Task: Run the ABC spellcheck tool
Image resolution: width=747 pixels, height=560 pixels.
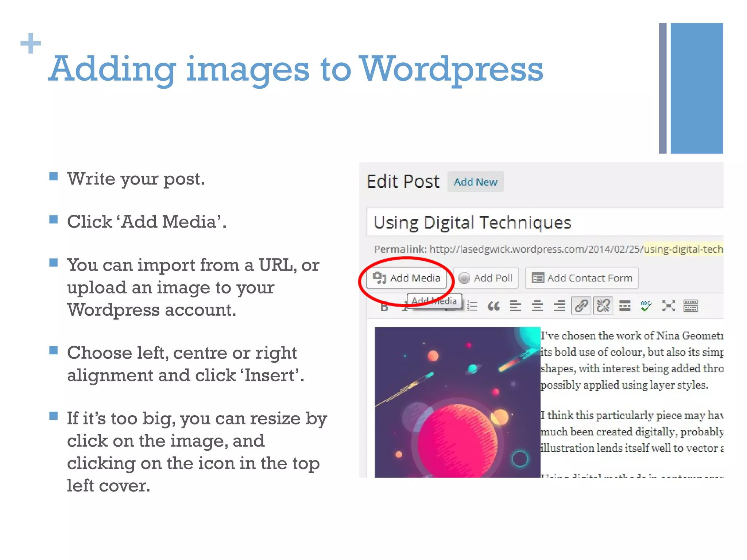Action: [646, 306]
